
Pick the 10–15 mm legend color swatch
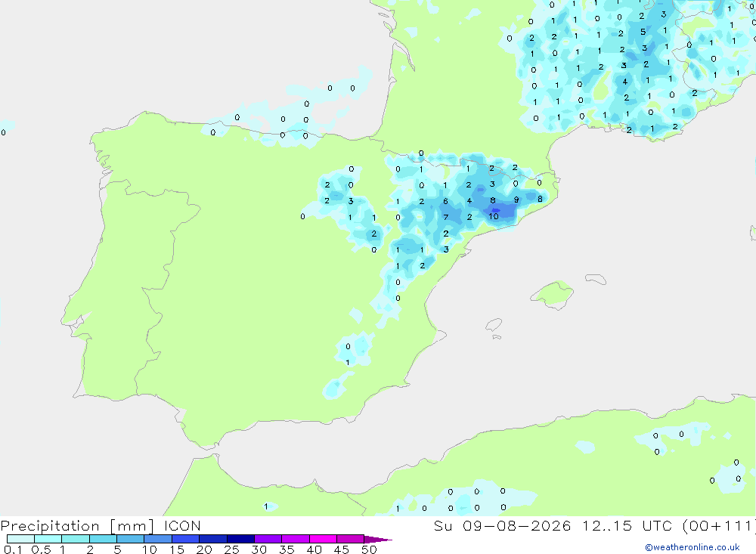pyautogui.click(x=158, y=539)
